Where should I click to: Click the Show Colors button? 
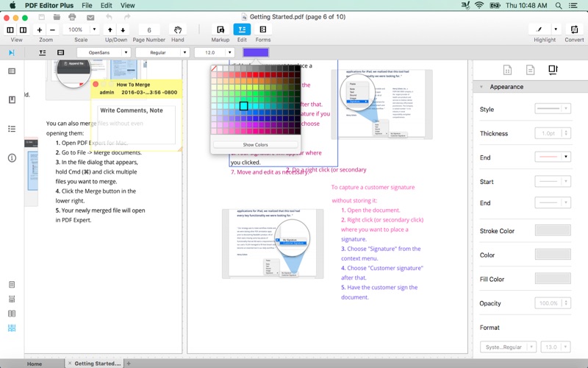(255, 144)
